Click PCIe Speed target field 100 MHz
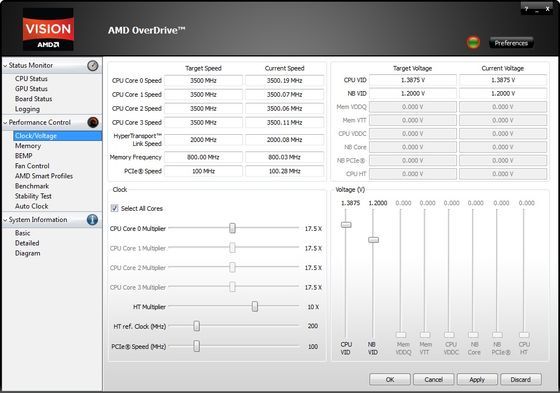Image resolution: width=560 pixels, height=393 pixels. 203,171
